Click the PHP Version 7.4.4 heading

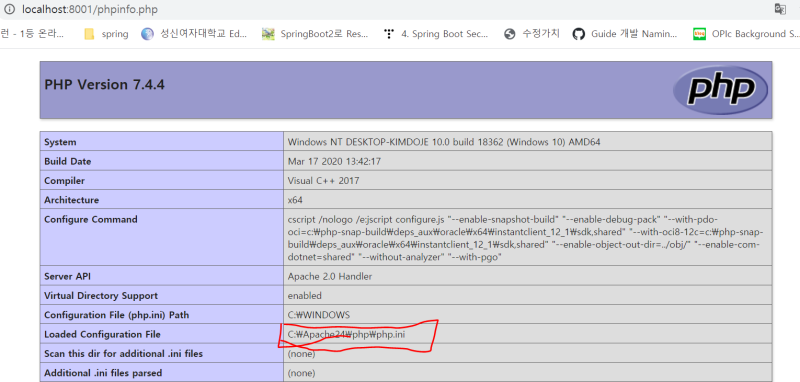105,85
